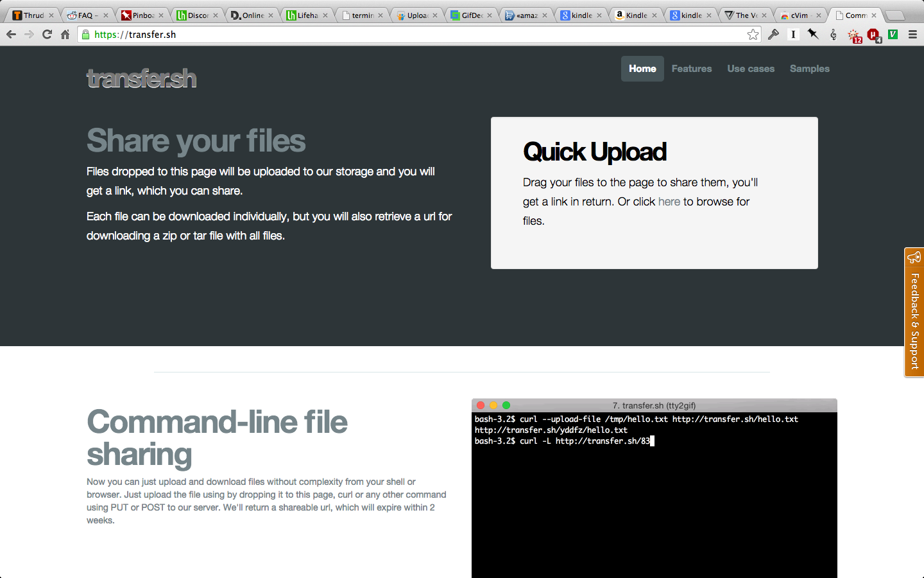Close the Pinboard tab
The width and height of the screenshot is (924, 578).
pos(161,15)
